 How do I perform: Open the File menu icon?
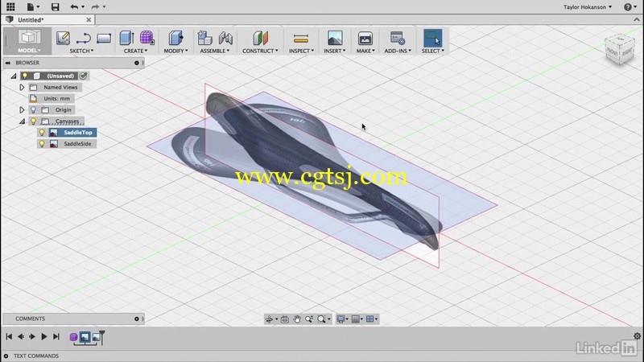[33, 6]
